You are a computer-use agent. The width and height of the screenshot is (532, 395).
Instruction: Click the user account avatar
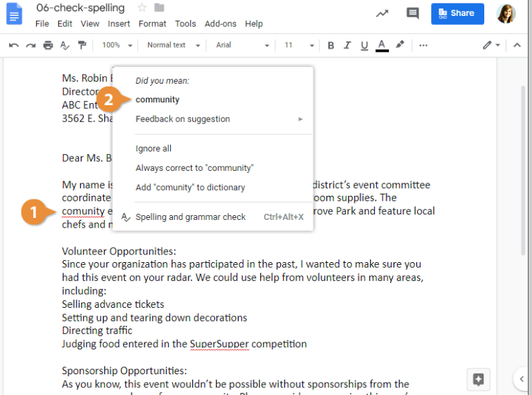point(506,14)
